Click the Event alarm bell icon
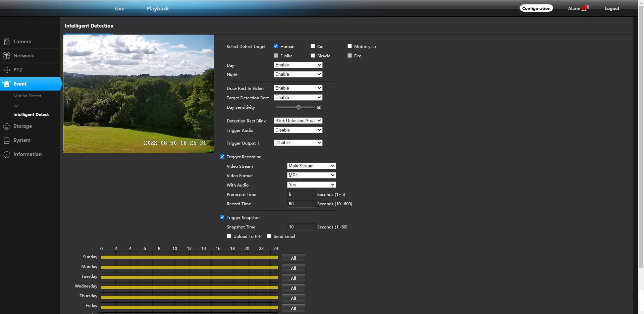The height and width of the screenshot is (314, 644). coord(7,84)
